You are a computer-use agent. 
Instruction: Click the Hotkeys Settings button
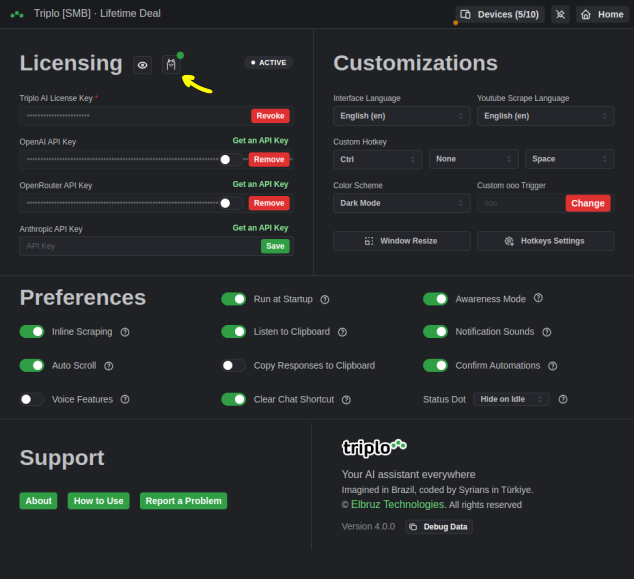point(545,241)
